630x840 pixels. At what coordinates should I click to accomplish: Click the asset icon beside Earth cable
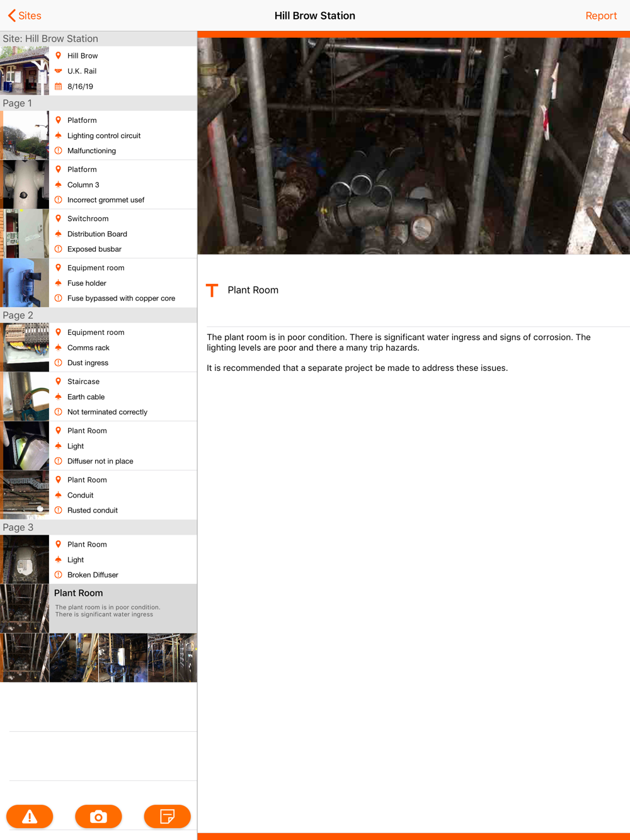coord(59,397)
